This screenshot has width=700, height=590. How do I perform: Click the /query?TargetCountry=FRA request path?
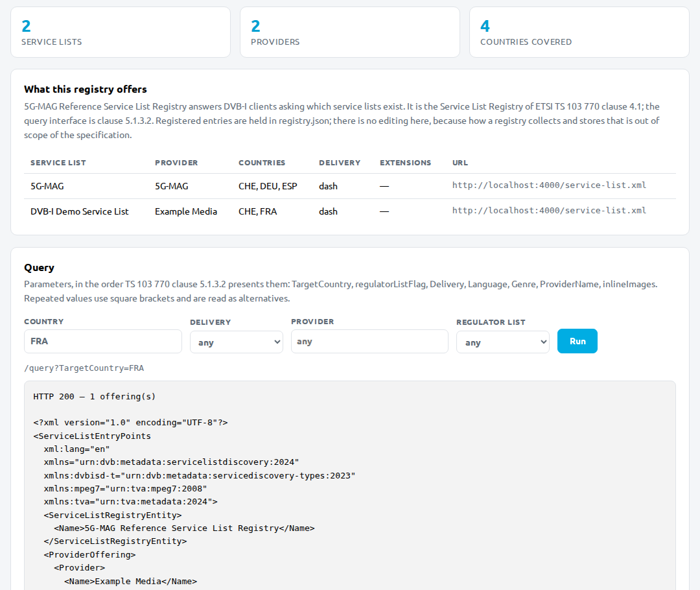click(x=84, y=368)
